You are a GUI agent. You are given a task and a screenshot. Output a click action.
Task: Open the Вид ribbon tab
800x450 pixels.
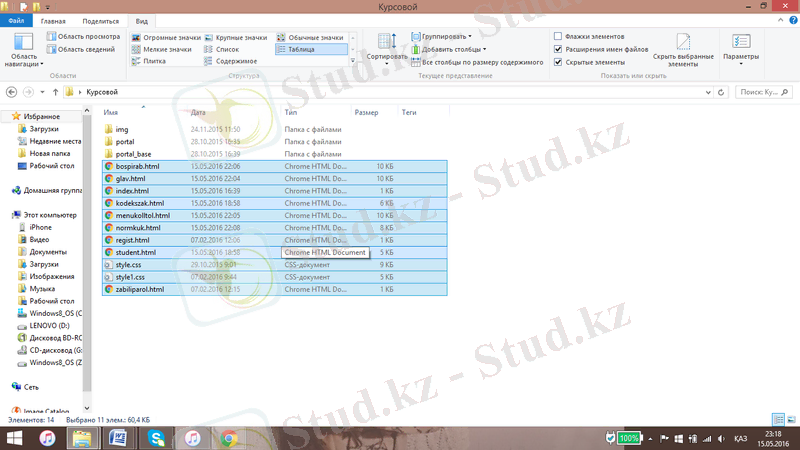[x=141, y=21]
